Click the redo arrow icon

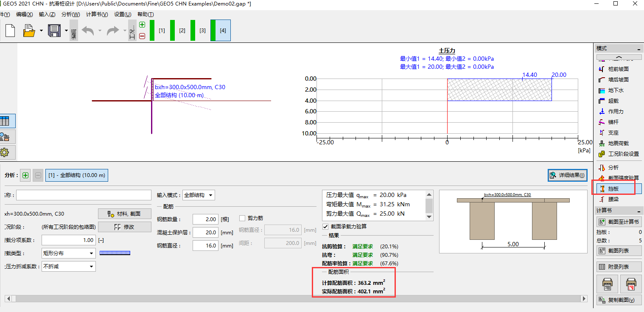pos(113,31)
